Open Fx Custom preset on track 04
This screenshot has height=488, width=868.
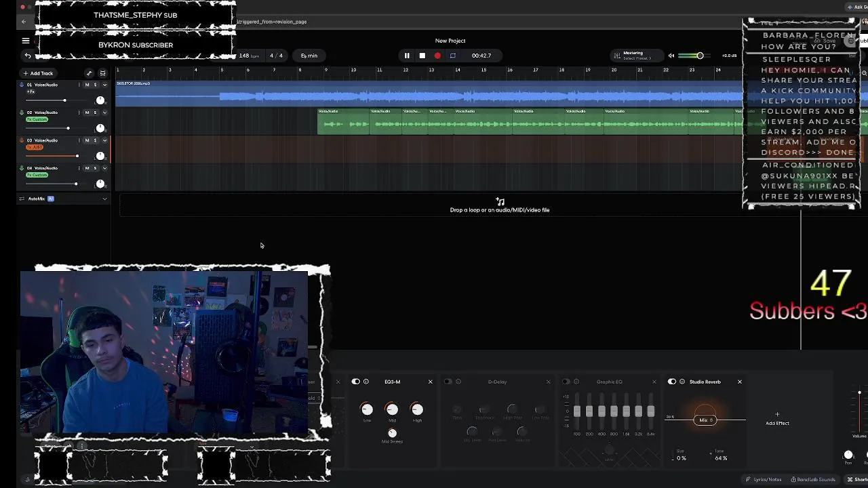click(37, 175)
